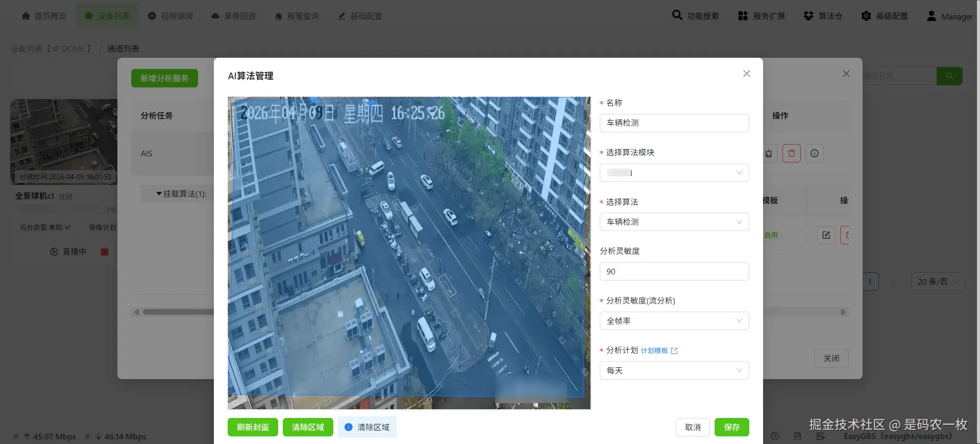Click the 启用 status text

[771, 235]
